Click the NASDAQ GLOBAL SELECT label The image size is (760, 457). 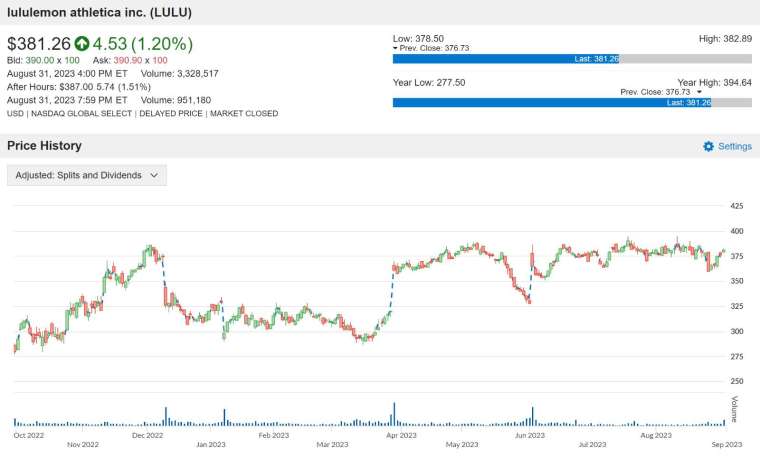[81, 113]
